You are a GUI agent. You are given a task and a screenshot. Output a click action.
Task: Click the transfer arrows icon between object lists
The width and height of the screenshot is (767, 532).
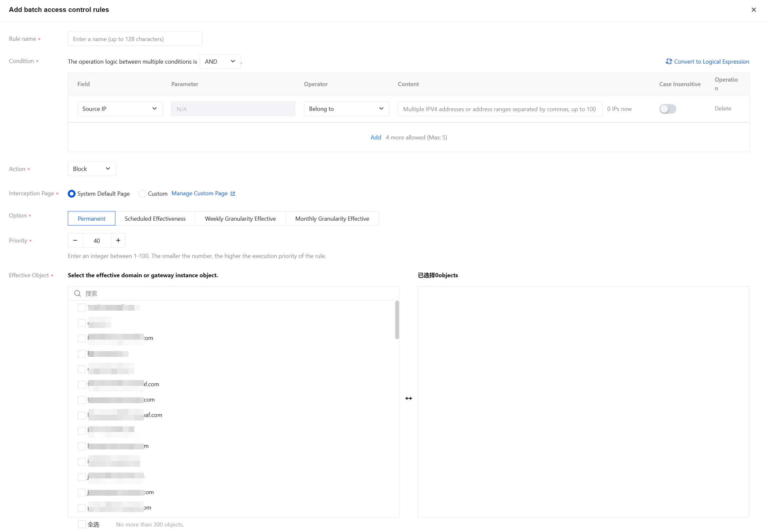[x=408, y=398]
